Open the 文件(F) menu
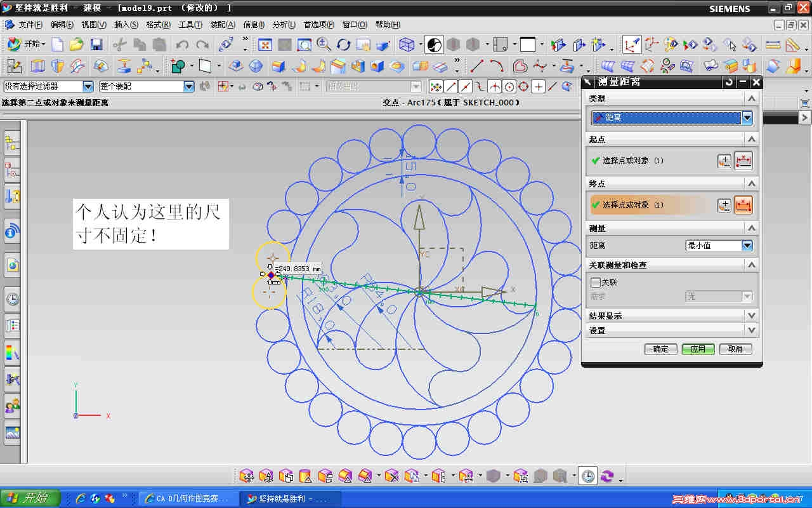The height and width of the screenshot is (508, 812). tap(30, 25)
